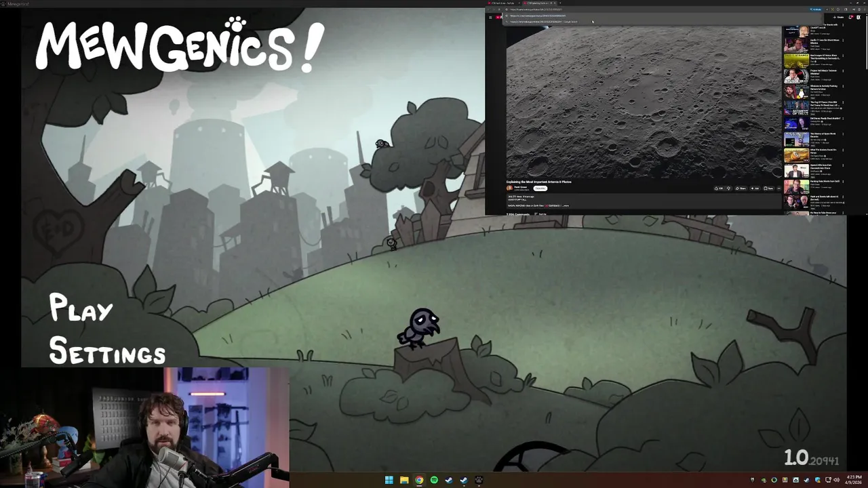868x488 pixels.
Task: Open YouTube hamburger guide menu
Action: [x=490, y=17]
